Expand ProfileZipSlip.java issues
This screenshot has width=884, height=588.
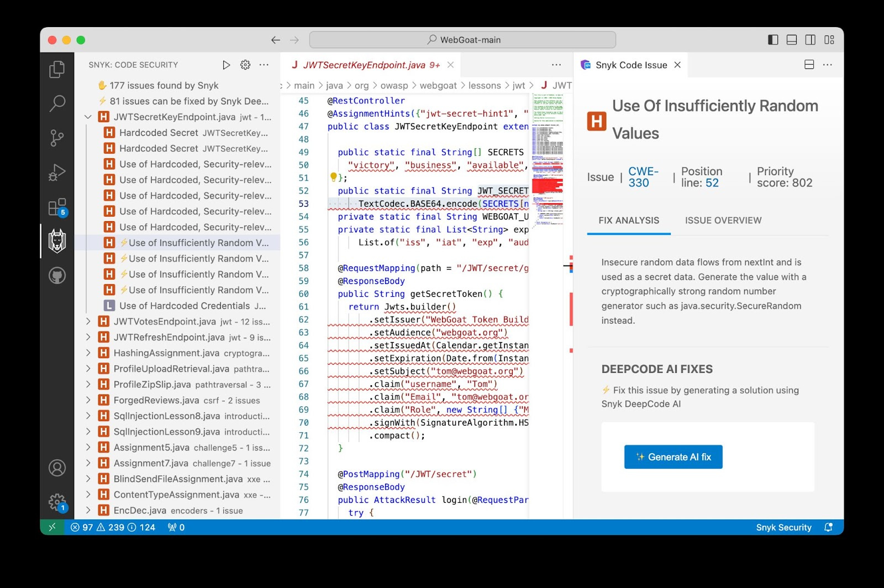[x=88, y=385]
